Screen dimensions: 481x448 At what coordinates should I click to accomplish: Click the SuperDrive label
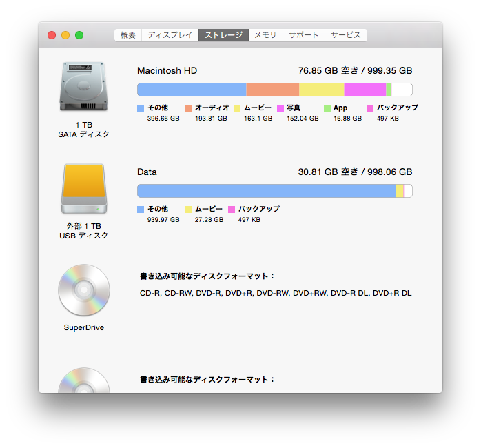pyautogui.click(x=84, y=327)
